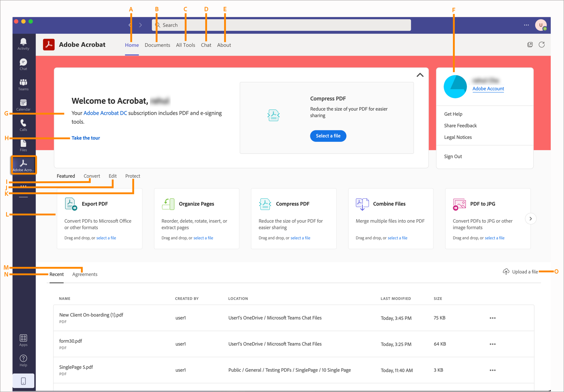Open Teams in the left sidebar
Viewport: 564px width, 392px height.
tap(23, 85)
